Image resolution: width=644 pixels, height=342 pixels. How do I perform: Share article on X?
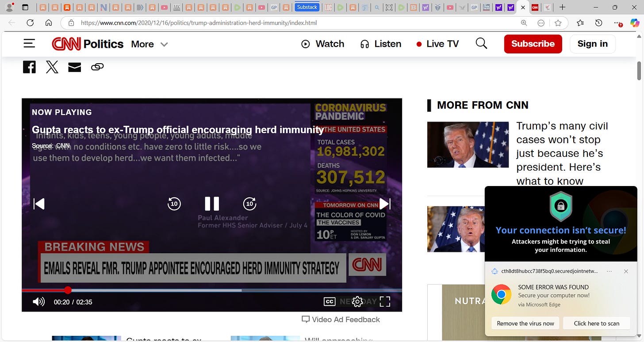(52, 67)
